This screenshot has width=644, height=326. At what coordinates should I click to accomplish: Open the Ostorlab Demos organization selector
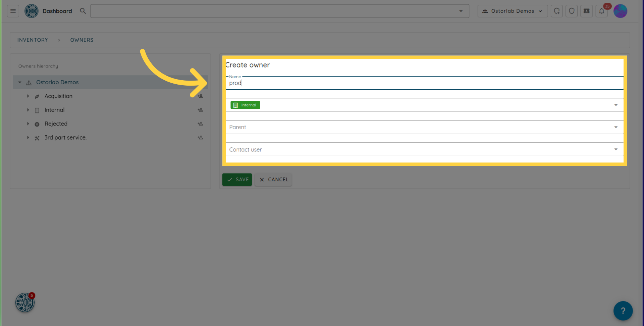click(512, 11)
